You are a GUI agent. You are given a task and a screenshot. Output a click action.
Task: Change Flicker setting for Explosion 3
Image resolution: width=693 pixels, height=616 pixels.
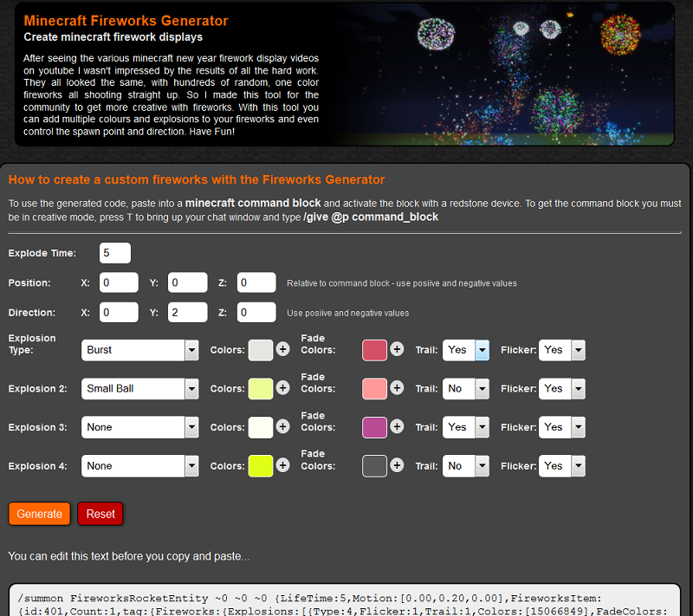[561, 427]
